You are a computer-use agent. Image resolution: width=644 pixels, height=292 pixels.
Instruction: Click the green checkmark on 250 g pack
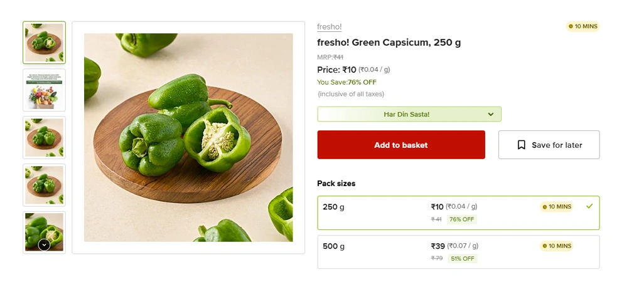[589, 206]
